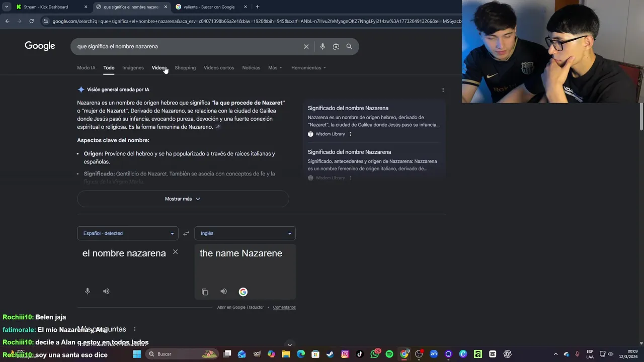This screenshot has height=362, width=644.
Task: Switch to Modo IA tab
Action: point(86,68)
